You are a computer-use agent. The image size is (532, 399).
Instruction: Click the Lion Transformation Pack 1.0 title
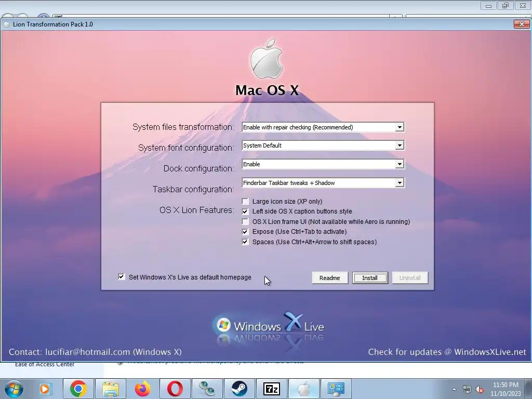[52, 24]
